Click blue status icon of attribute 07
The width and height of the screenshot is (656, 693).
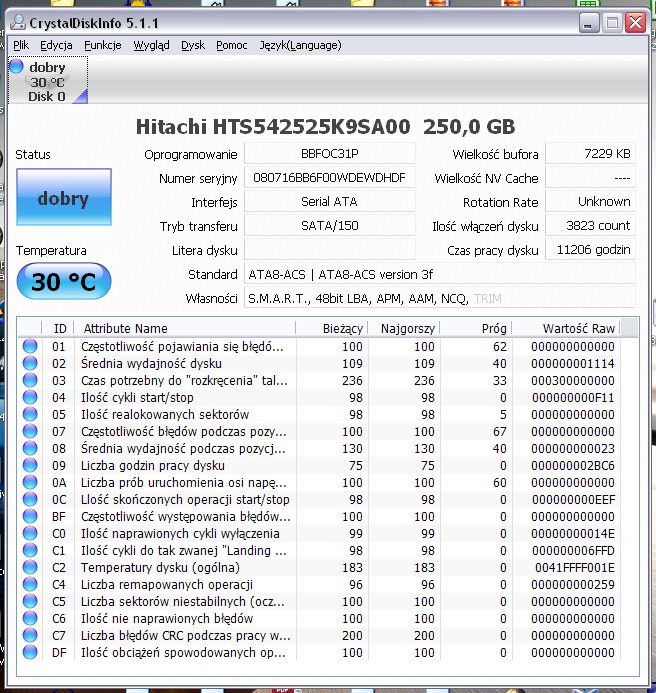point(30,431)
